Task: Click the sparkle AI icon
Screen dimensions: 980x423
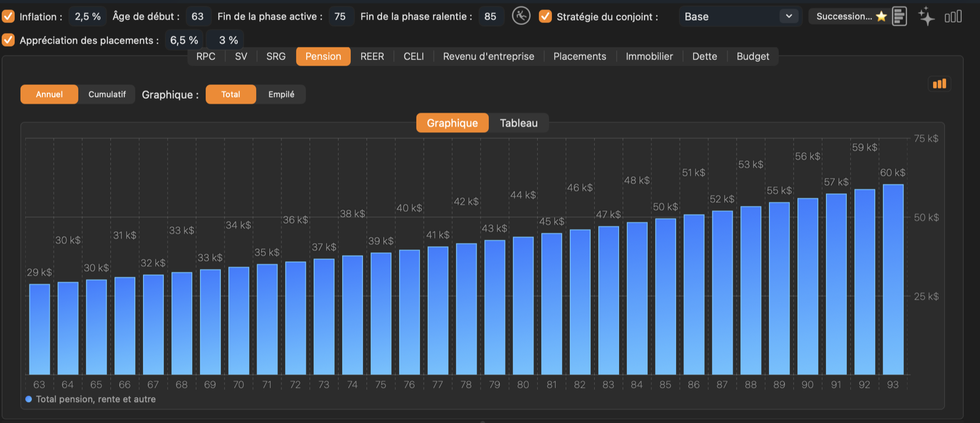Action: click(926, 16)
